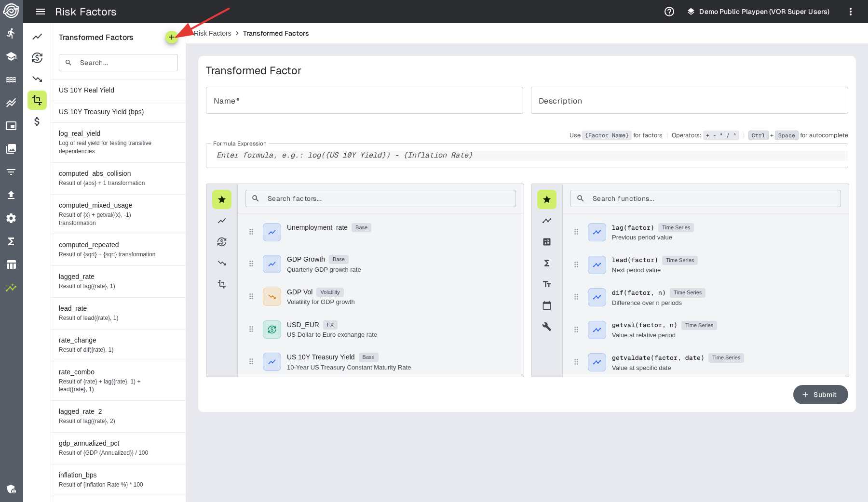The height and width of the screenshot is (502, 868).
Task: Click the Formula Expression editor
Action: 527,155
